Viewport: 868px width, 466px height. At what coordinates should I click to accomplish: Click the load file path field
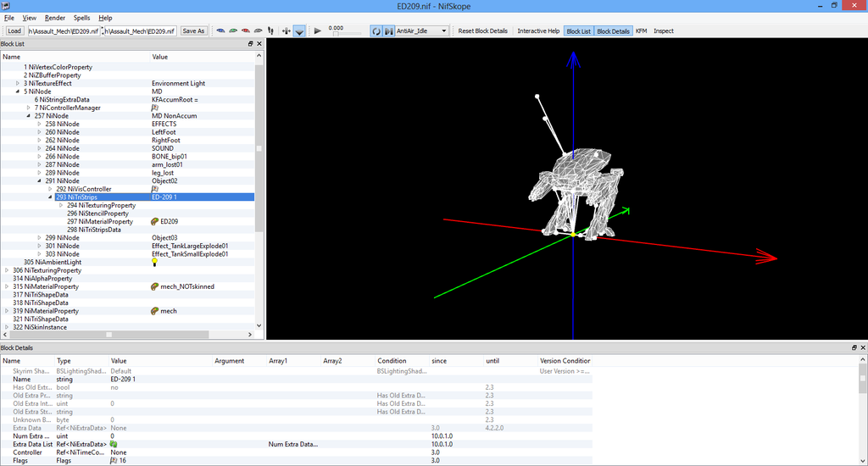click(x=64, y=31)
